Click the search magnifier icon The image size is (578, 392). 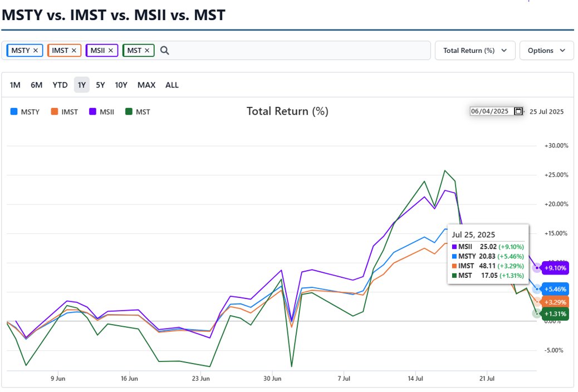pyautogui.click(x=165, y=51)
